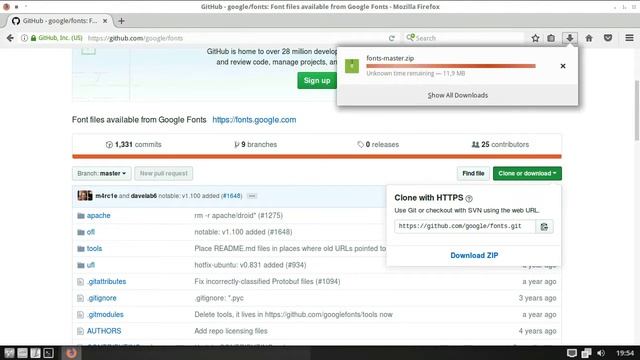The height and width of the screenshot is (360, 640).
Task: Open the apache folder
Action: coord(98,216)
